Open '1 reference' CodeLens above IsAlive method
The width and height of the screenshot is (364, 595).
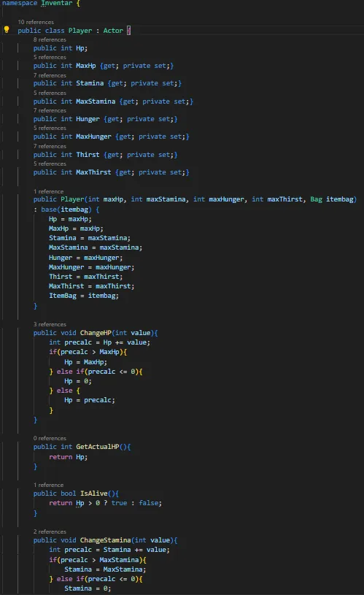[x=49, y=485]
